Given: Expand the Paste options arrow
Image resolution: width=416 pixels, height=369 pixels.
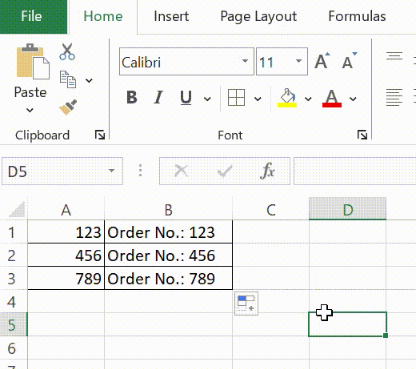Looking at the screenshot, I should [x=30, y=110].
